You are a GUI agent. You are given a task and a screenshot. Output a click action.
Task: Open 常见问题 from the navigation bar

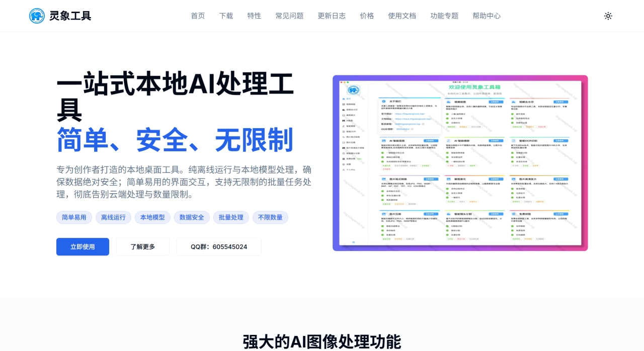(289, 16)
